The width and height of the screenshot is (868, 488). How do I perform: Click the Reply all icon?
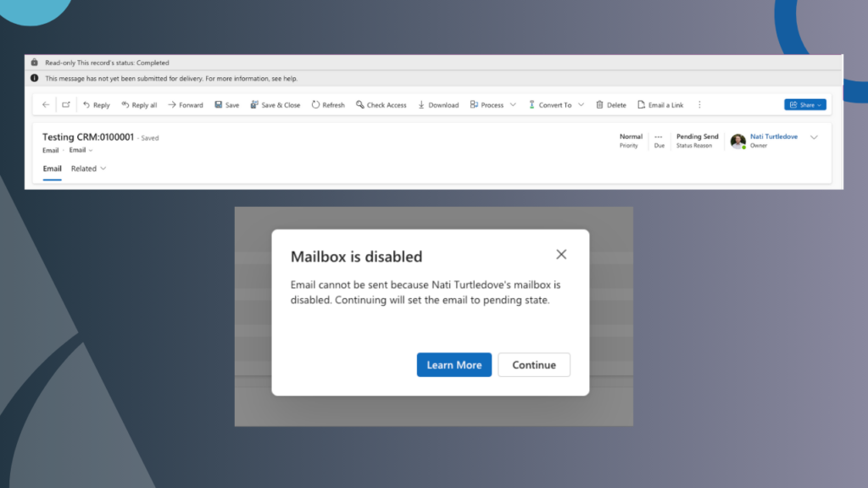[139, 104]
